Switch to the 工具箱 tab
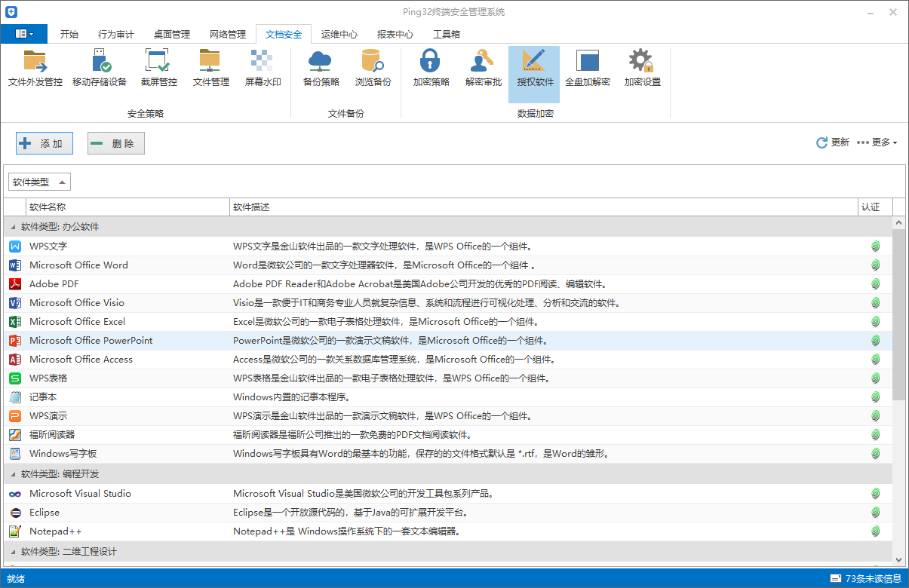This screenshot has height=588, width=909. 447,34
